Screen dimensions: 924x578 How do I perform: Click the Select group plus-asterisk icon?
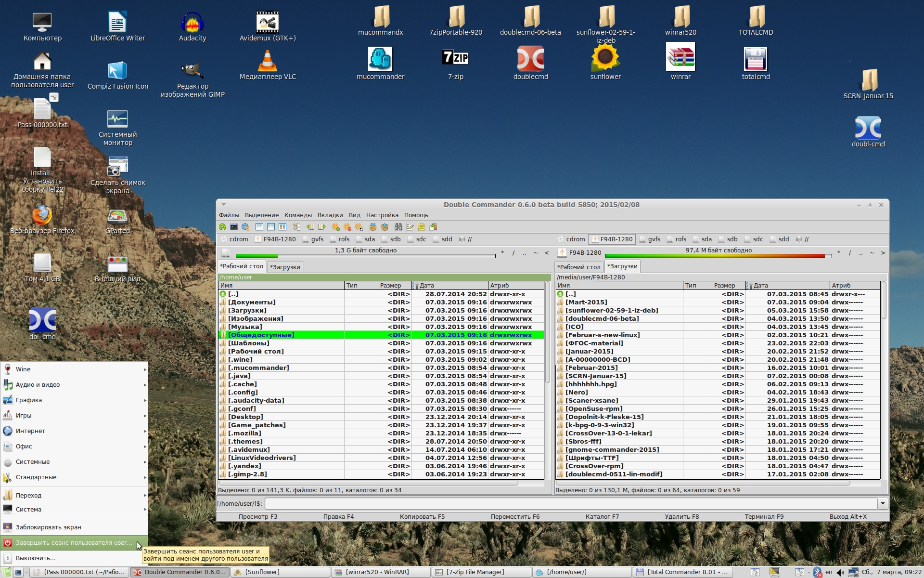pyautogui.click(x=335, y=227)
